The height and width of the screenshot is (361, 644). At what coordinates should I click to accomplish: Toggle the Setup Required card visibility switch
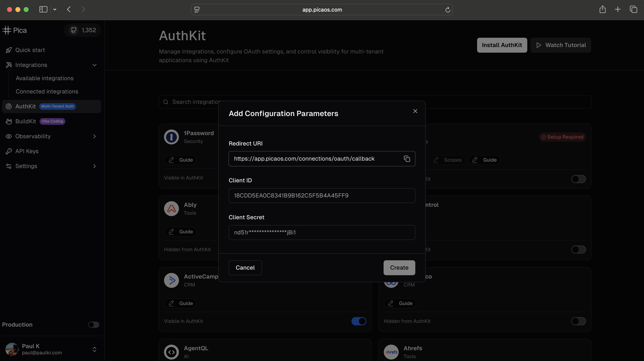pos(578,179)
